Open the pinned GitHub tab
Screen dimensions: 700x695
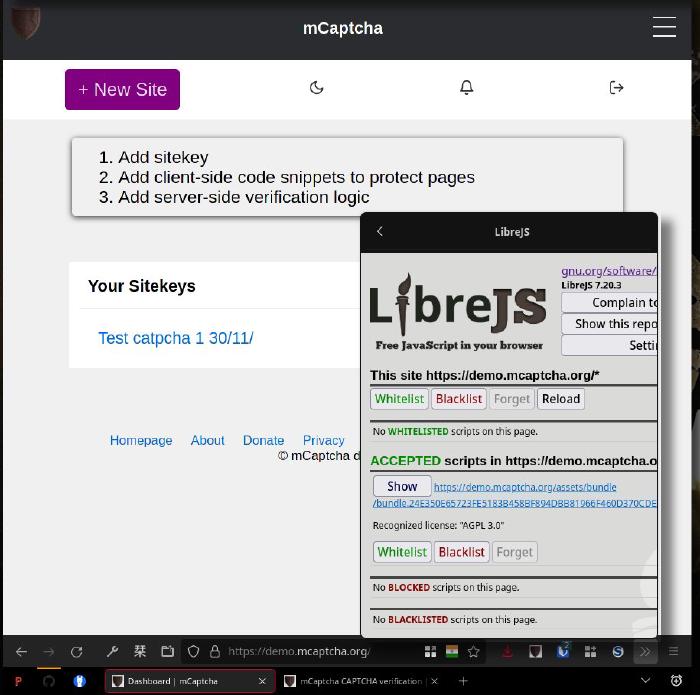(49, 681)
